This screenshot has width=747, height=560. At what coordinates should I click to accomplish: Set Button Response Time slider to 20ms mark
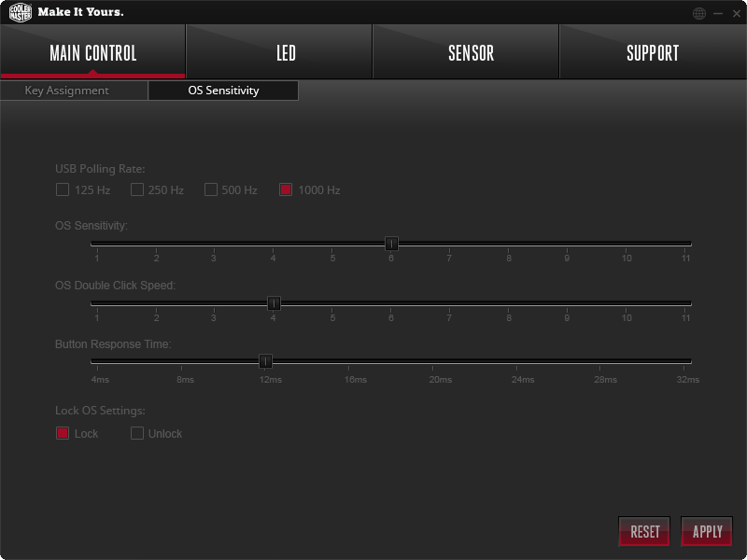[432, 361]
